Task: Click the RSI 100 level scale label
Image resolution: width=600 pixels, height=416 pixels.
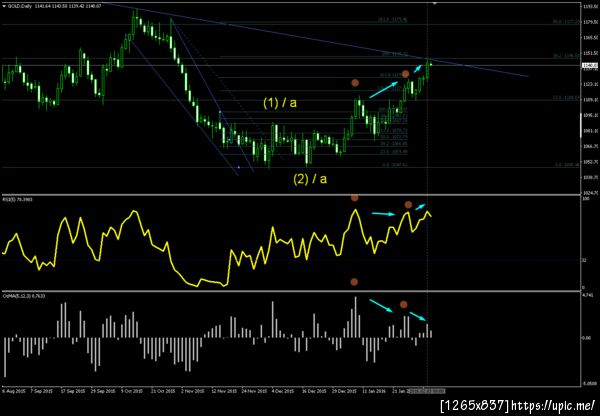Action: click(585, 199)
